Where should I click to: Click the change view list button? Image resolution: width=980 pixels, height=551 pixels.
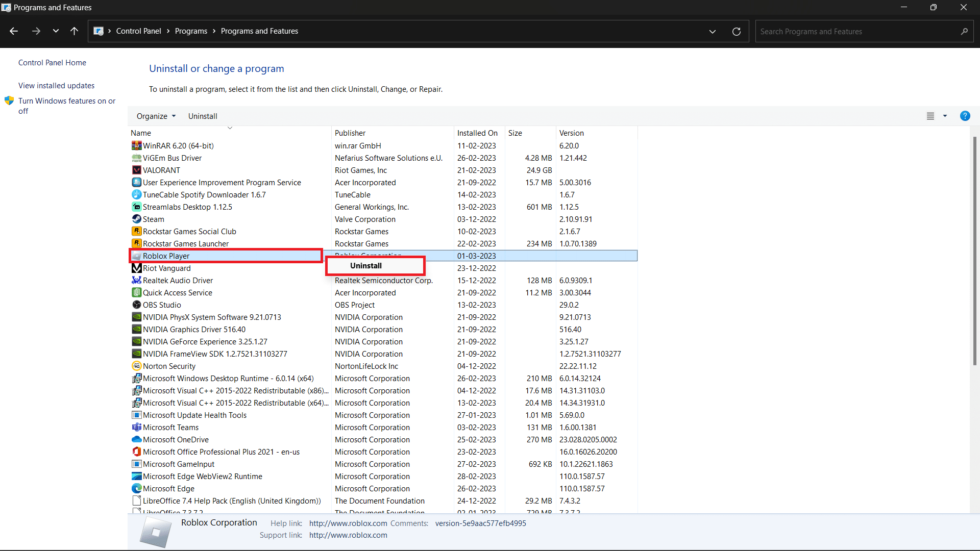tap(930, 116)
